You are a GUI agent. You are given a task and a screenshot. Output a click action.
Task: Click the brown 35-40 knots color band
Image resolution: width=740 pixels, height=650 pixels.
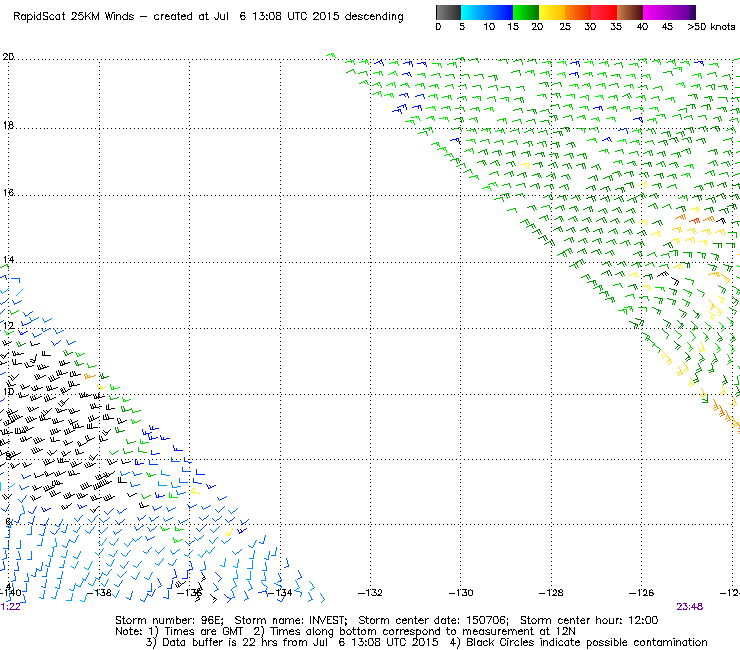tap(630, 12)
